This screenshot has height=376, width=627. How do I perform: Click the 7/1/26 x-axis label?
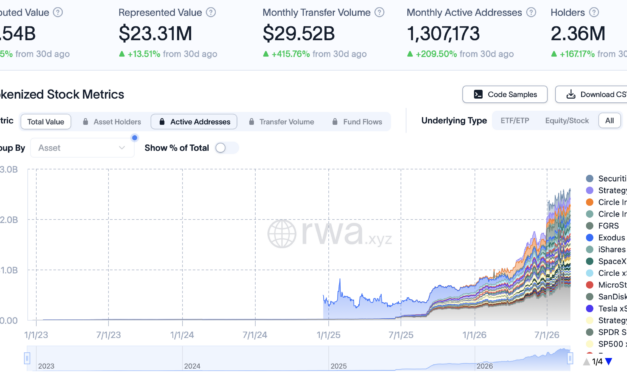click(x=547, y=335)
